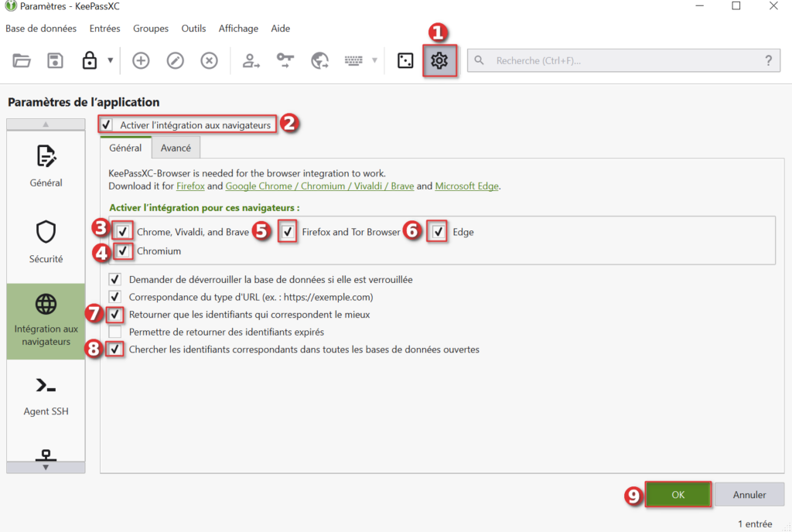Click in the Recherche search field
This screenshot has height=532, width=792.
pyautogui.click(x=619, y=60)
